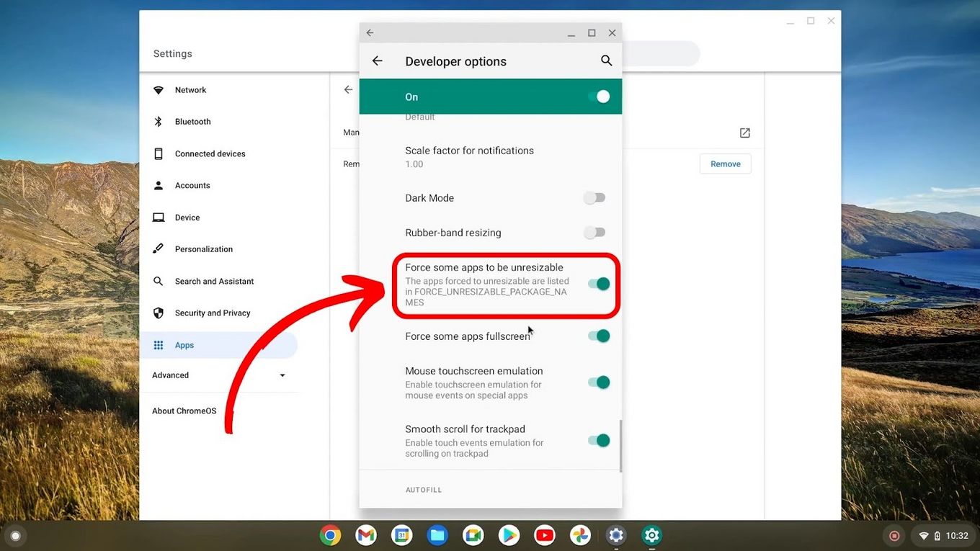The image size is (980, 551).
Task: Go back using Developer options back arrow
Action: point(377,61)
